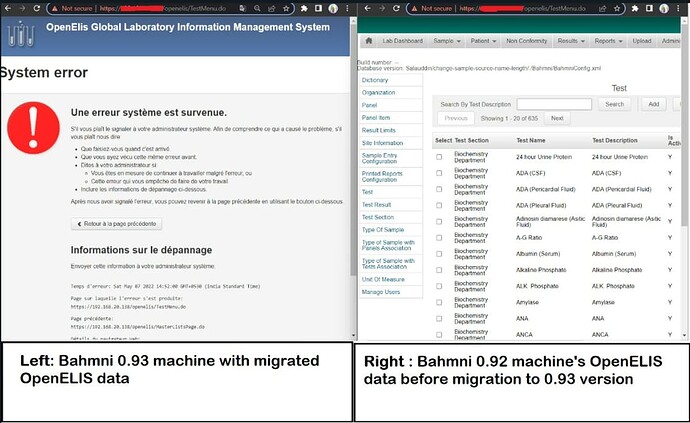Open Manage Users in the admin sidebar
The height and width of the screenshot is (423, 690).
[381, 292]
